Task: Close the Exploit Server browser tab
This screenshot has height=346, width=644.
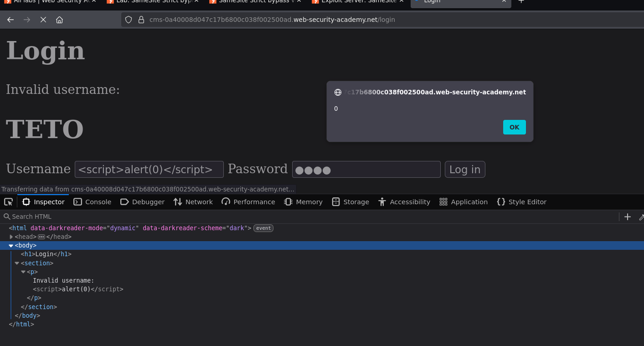Action: click(x=402, y=1)
